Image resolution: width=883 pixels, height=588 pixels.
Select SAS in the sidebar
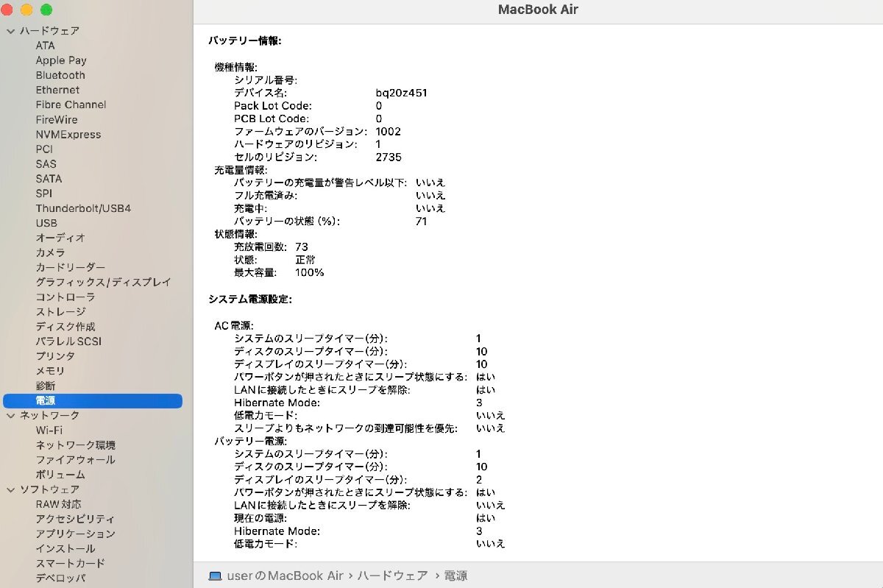point(46,163)
